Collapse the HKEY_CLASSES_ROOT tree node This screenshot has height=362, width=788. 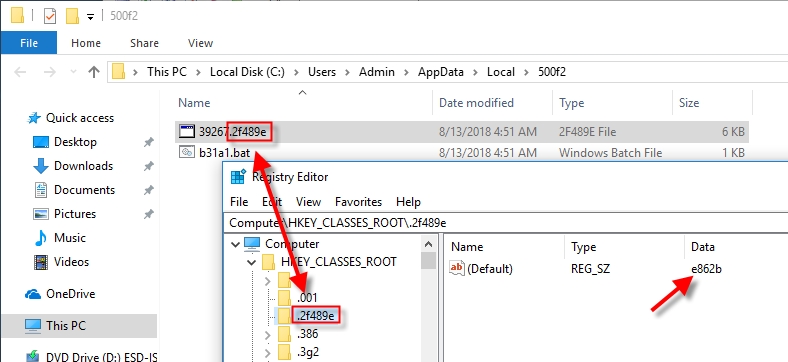click(x=252, y=262)
